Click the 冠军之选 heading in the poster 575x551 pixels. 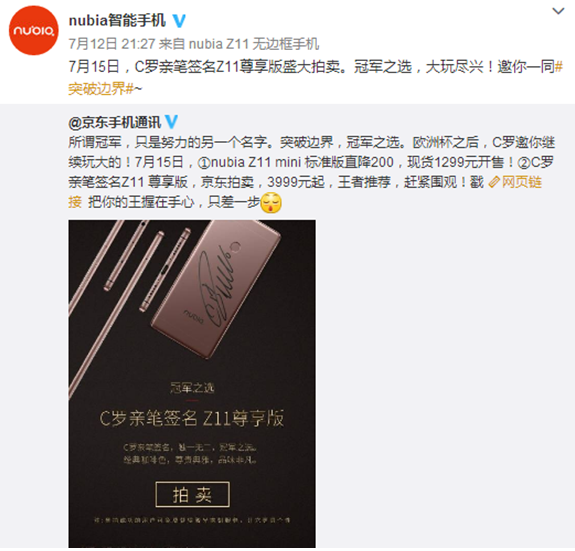coord(192,387)
